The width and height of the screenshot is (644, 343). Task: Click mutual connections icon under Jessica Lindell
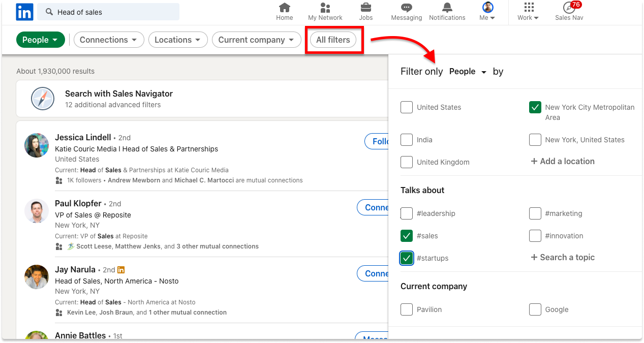coord(59,180)
